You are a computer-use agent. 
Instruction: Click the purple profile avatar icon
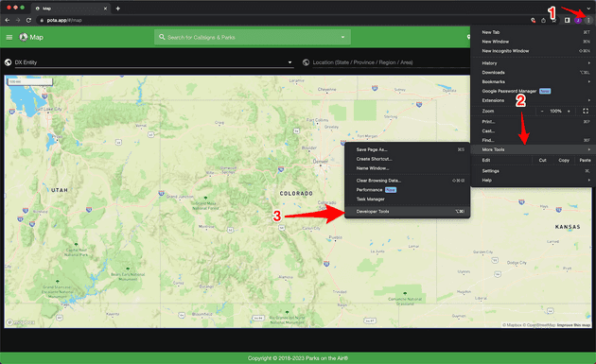tap(578, 20)
